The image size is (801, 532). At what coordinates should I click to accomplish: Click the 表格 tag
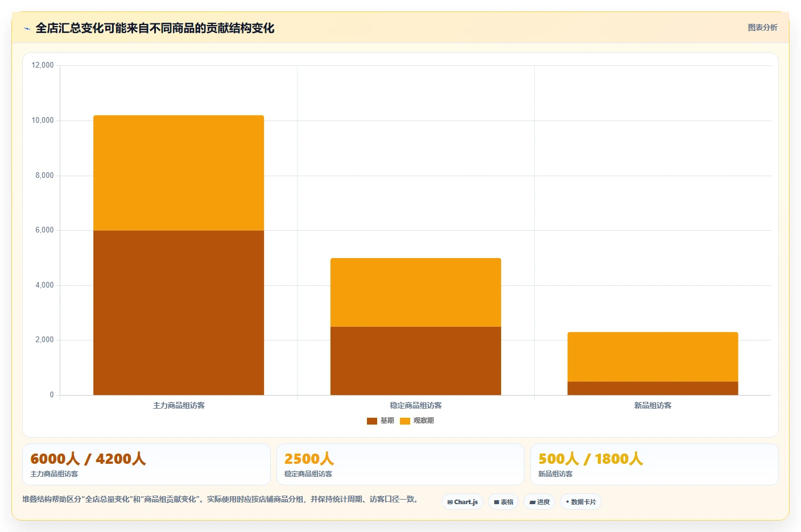[x=503, y=502]
